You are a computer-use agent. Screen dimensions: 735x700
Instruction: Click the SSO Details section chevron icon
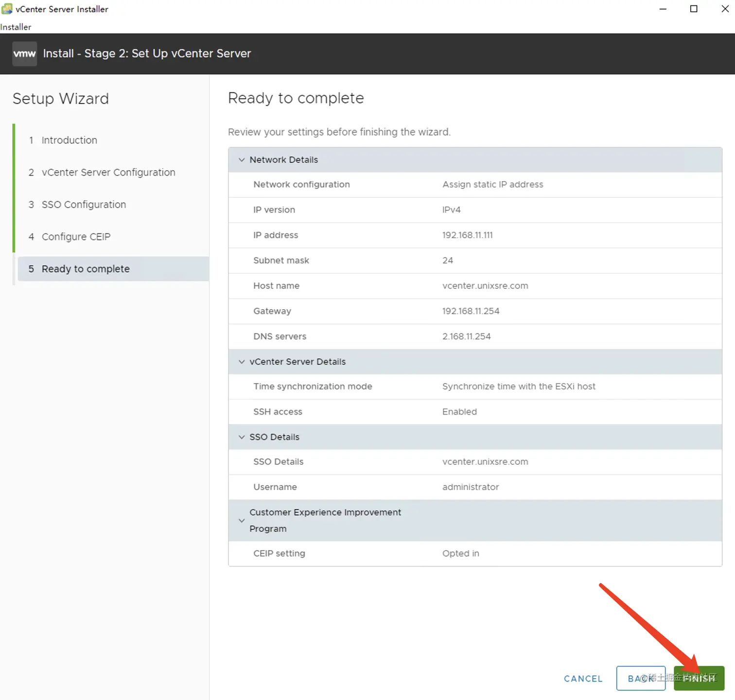pos(242,437)
